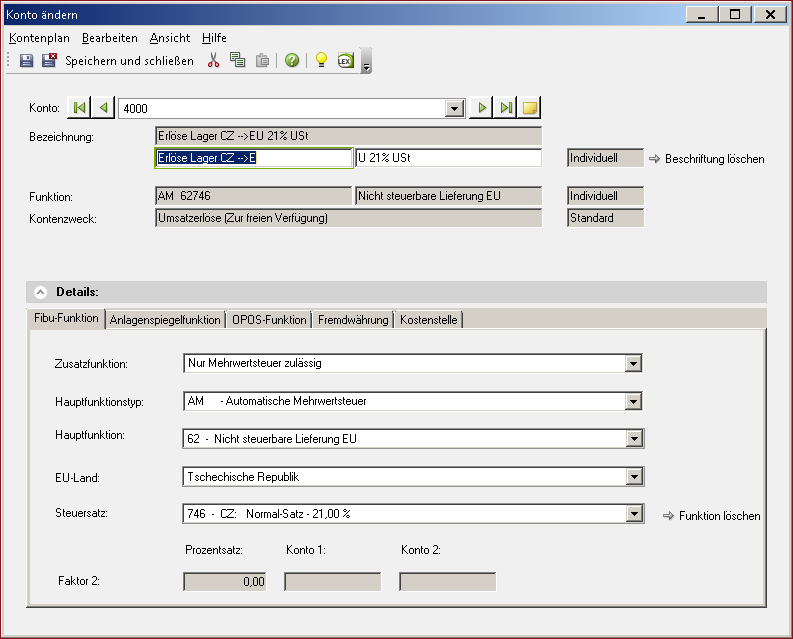Minimize the Konto ändern window

click(x=701, y=14)
